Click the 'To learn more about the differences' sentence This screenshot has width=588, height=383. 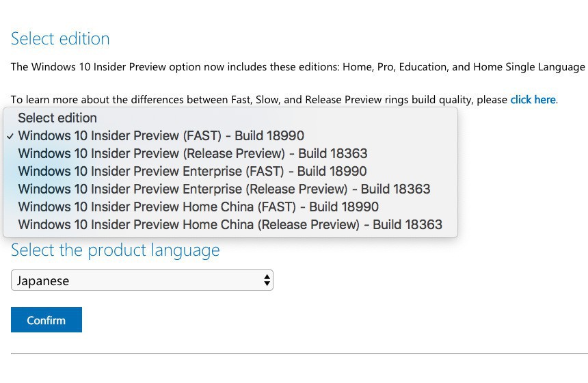tap(137, 100)
